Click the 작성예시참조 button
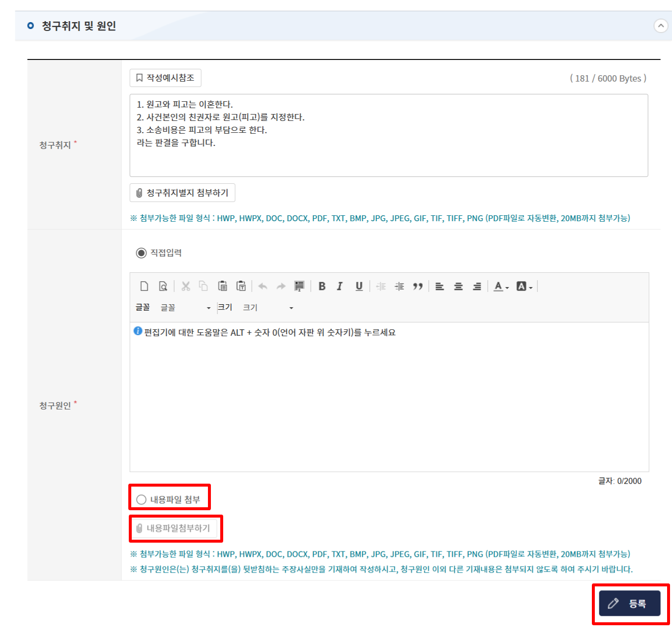This screenshot has height=638, width=672. pos(165,77)
